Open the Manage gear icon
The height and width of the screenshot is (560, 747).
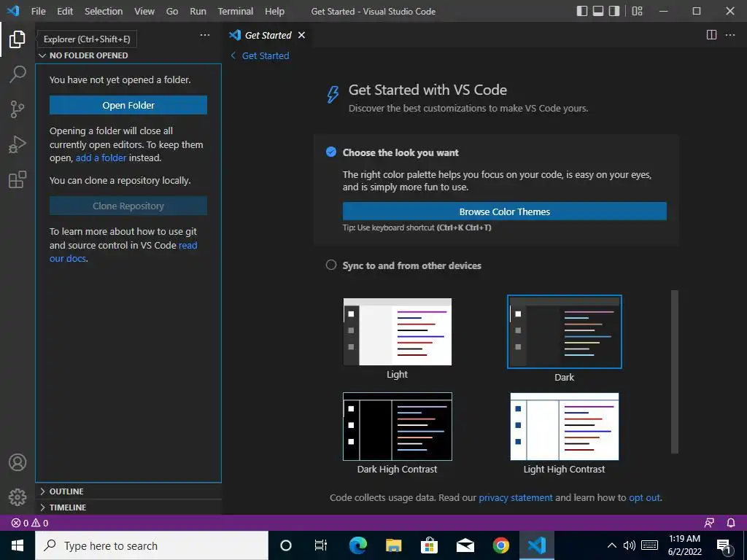click(18, 497)
